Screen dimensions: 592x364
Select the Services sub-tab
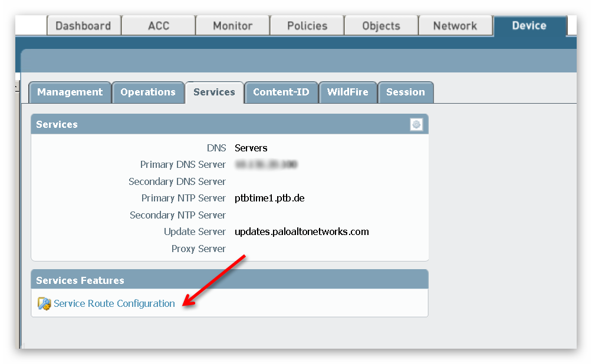pyautogui.click(x=214, y=92)
